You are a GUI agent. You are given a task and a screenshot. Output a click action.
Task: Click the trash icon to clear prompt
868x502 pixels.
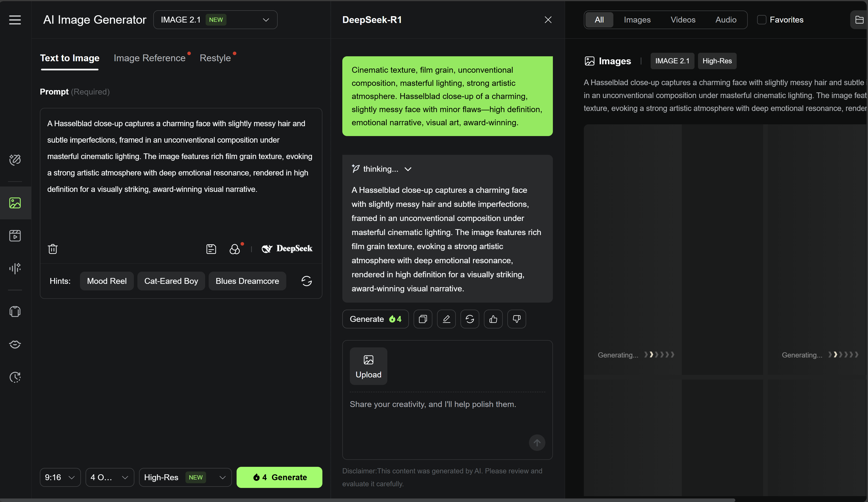[x=53, y=249]
